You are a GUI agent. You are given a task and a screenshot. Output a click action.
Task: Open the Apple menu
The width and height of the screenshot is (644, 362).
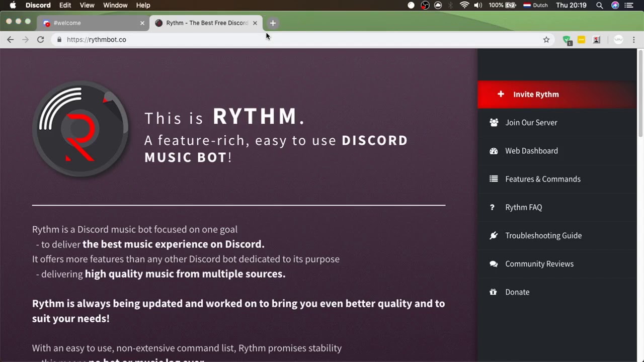13,5
